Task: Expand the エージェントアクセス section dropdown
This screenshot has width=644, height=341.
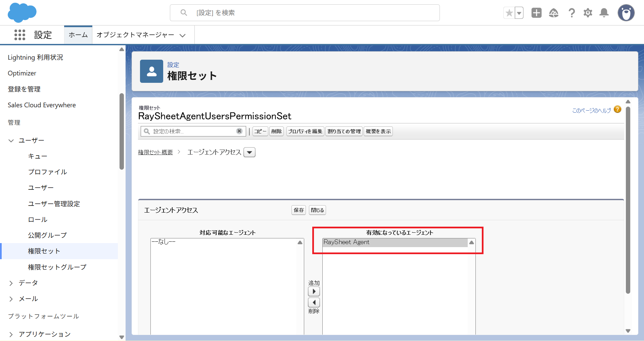Action: (x=249, y=153)
